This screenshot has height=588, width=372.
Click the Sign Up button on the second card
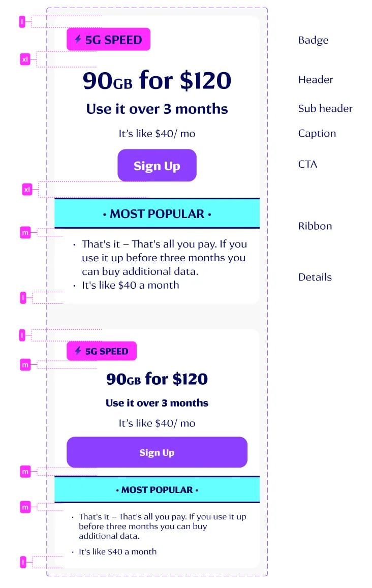click(157, 452)
